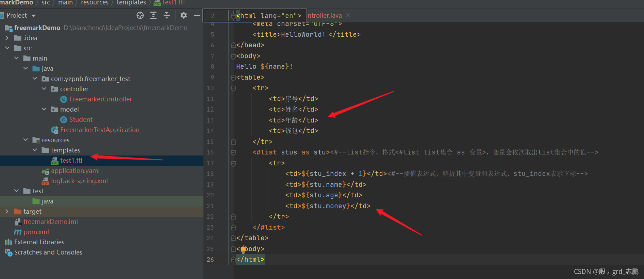Click the Spring Boot application icon
This screenshot has width=644, height=279.
pyautogui.click(x=55, y=130)
